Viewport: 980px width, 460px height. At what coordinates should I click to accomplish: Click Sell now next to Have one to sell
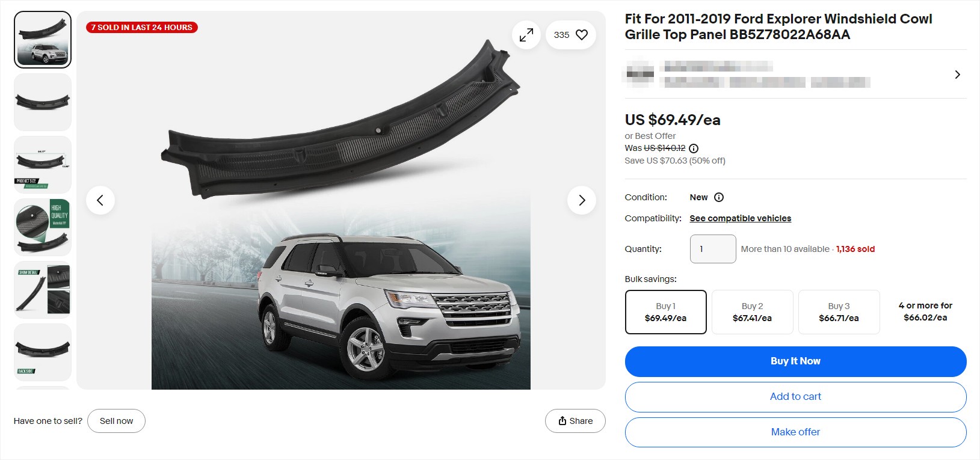(116, 420)
